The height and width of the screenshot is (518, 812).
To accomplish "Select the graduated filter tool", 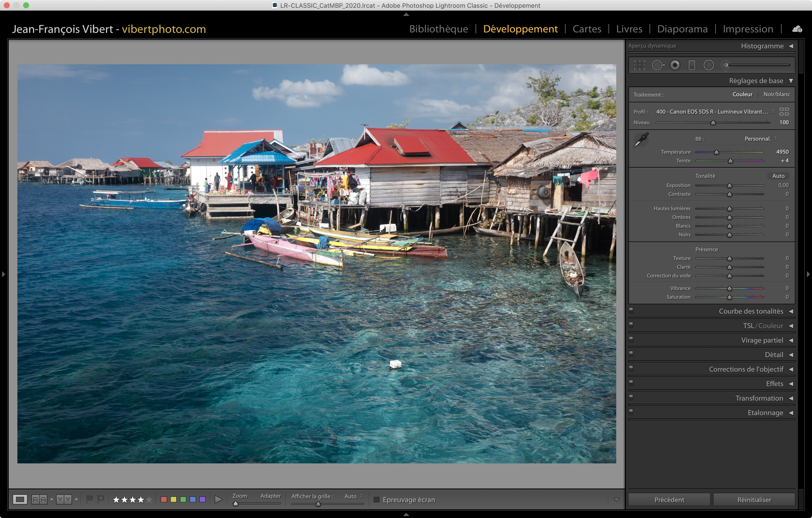I will pyautogui.click(x=692, y=65).
